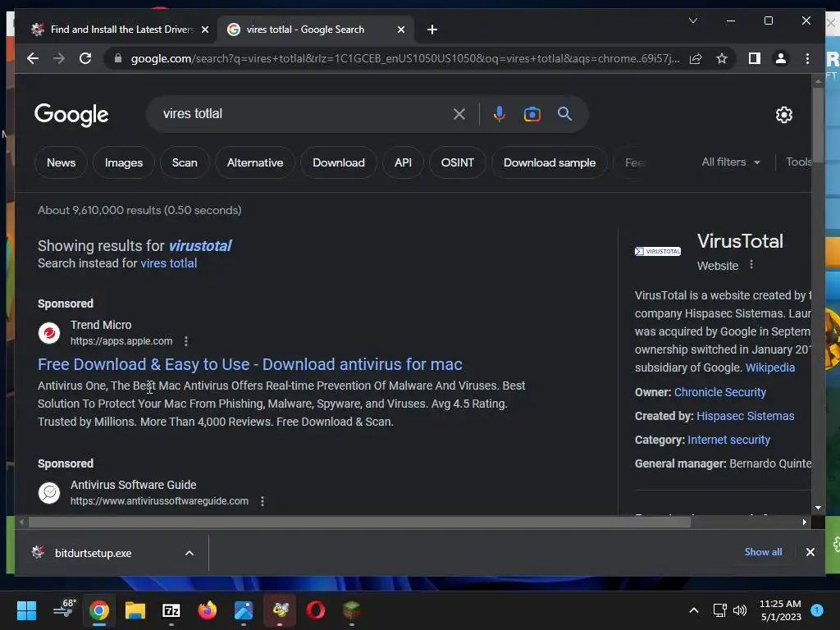The width and height of the screenshot is (840, 630).
Task: Open bitdurtsetup.exe downloaded file
Action: click(93, 553)
